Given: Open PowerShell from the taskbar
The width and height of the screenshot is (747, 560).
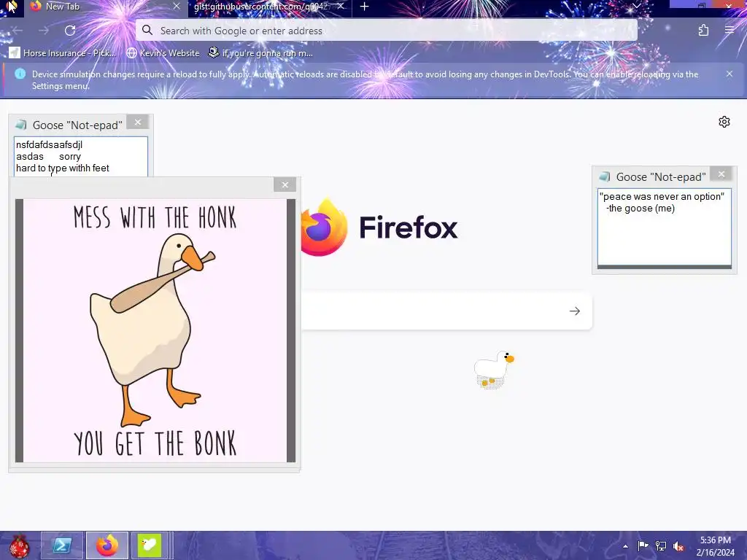Looking at the screenshot, I should [x=62, y=545].
